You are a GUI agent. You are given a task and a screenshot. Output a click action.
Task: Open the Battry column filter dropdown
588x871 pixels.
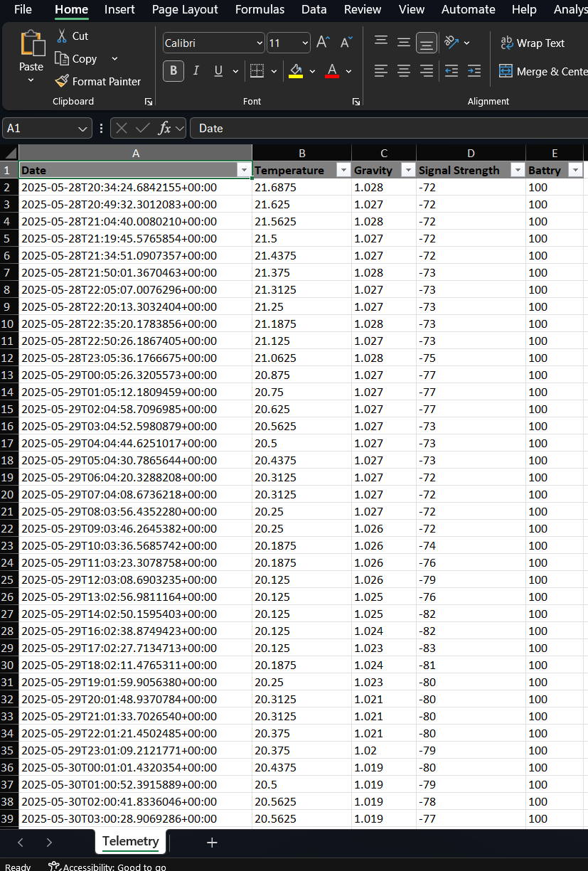point(574,170)
